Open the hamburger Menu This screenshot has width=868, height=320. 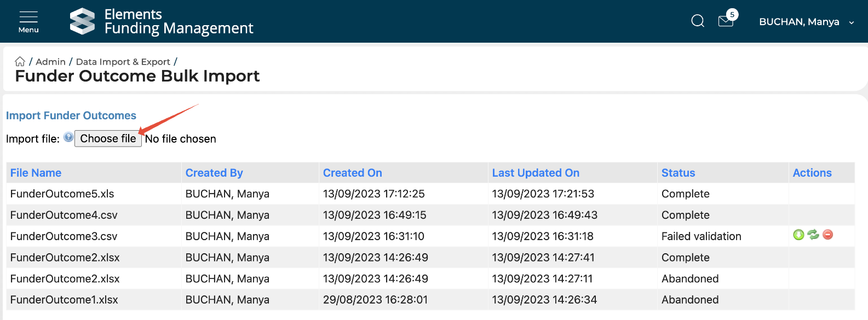pyautogui.click(x=28, y=21)
